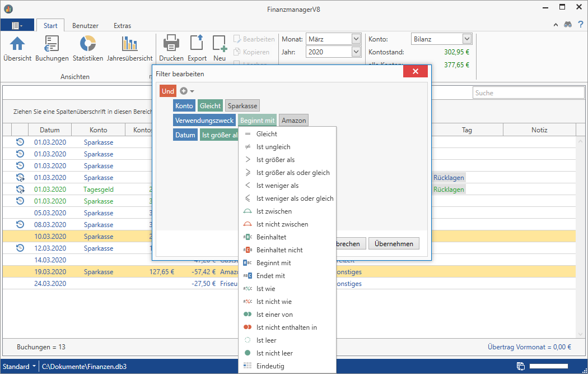This screenshot has height=374, width=588.
Task: Select 'Beginnt mit' in the list
Action: pyautogui.click(x=287, y=263)
